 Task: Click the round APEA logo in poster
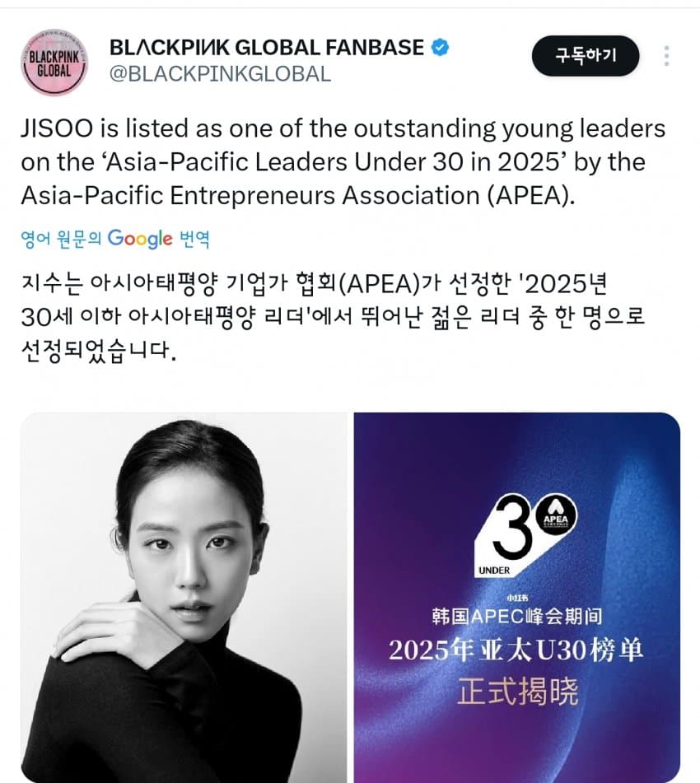556,517
